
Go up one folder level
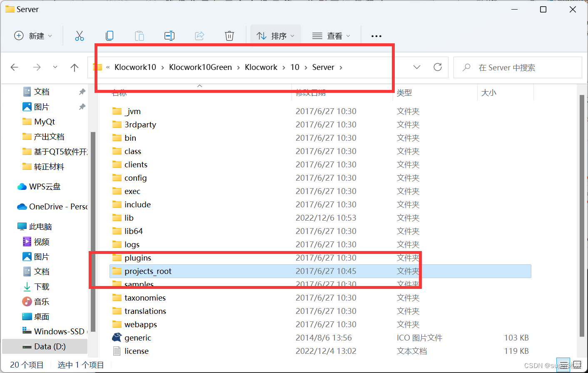[x=75, y=67]
